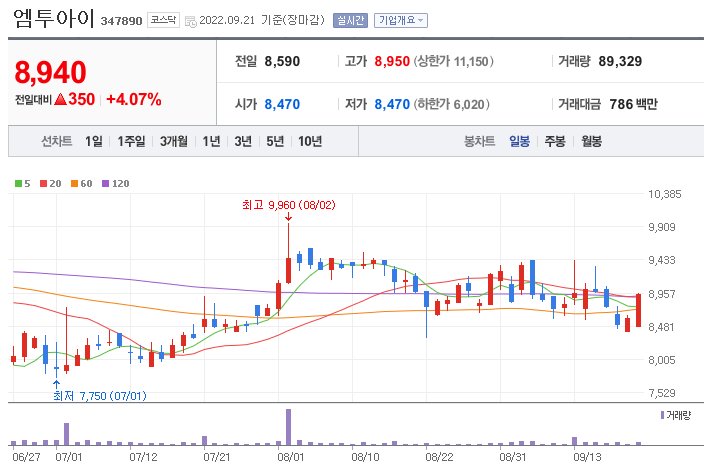Click the 봉차트 label
The width and height of the screenshot is (704, 469).
pos(479,141)
